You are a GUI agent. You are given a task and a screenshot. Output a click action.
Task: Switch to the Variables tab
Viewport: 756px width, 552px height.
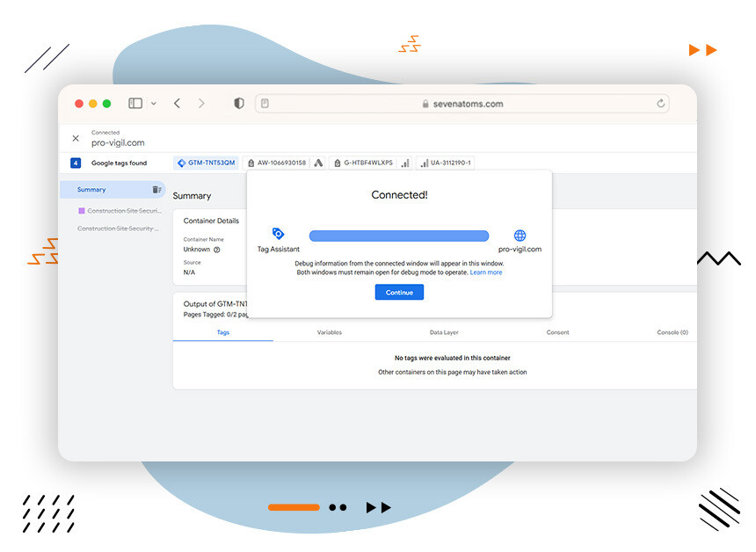click(x=330, y=332)
